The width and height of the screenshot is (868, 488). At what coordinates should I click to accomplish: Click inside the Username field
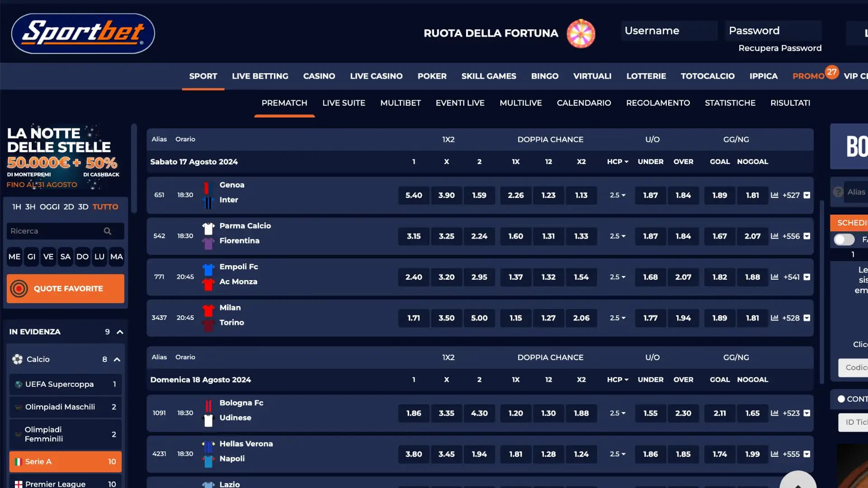[669, 30]
